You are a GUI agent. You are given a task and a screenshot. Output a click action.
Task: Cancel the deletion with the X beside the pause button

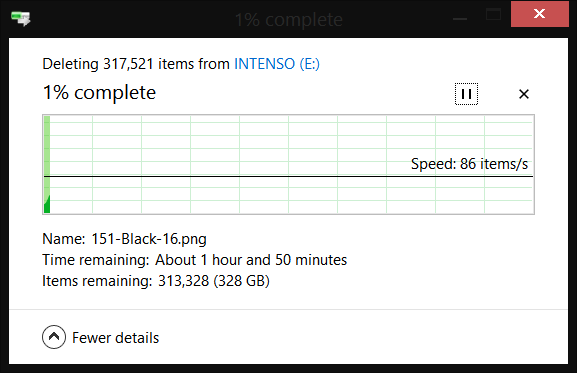point(524,94)
